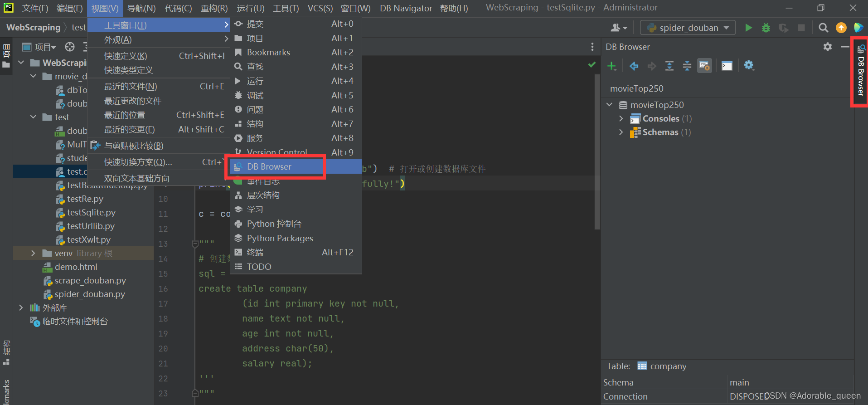Click Run with coverage icon
This screenshot has width=868, height=405.
784,28
